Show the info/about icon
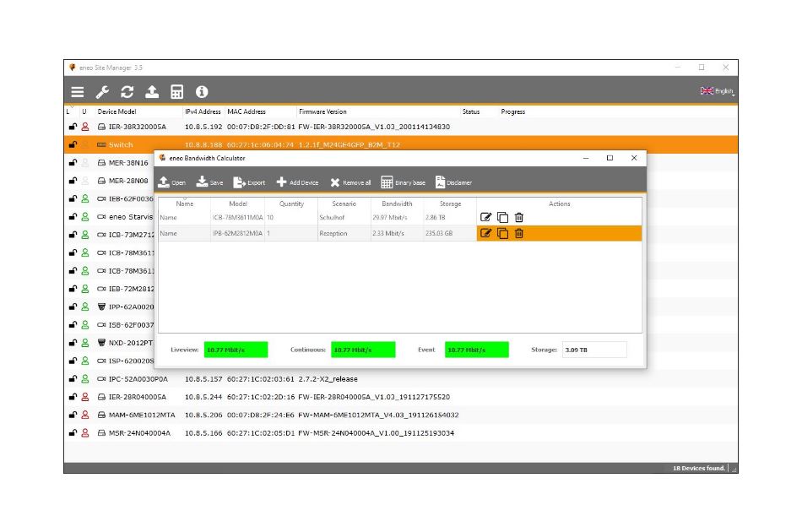This screenshot has height=532, width=802. [202, 92]
